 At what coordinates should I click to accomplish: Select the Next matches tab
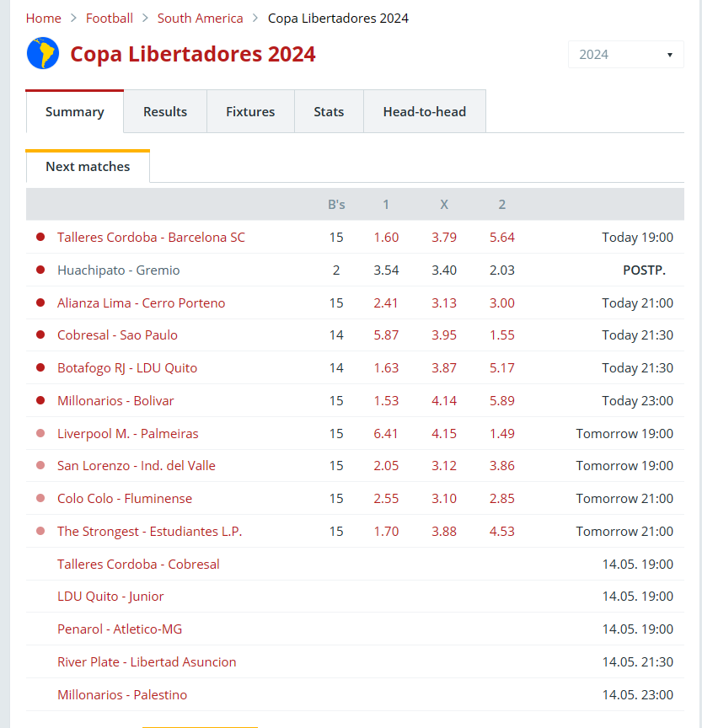(x=88, y=166)
